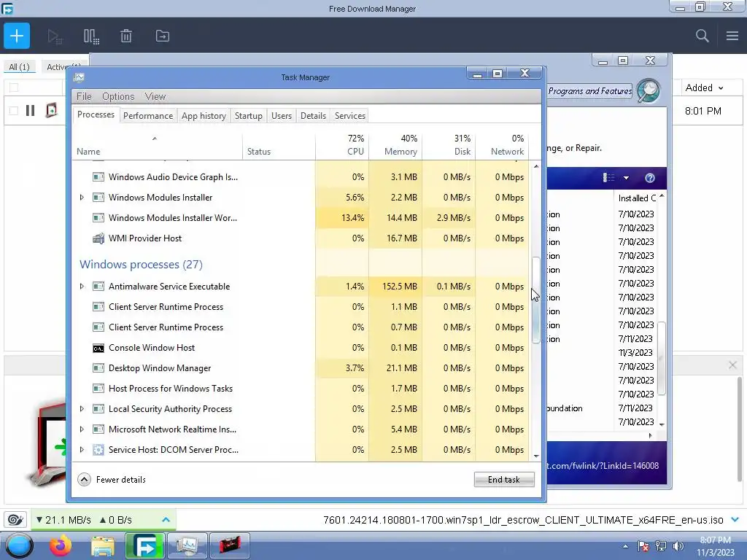
Task: Expand the download details chevron at bottom right
Action: (735, 519)
